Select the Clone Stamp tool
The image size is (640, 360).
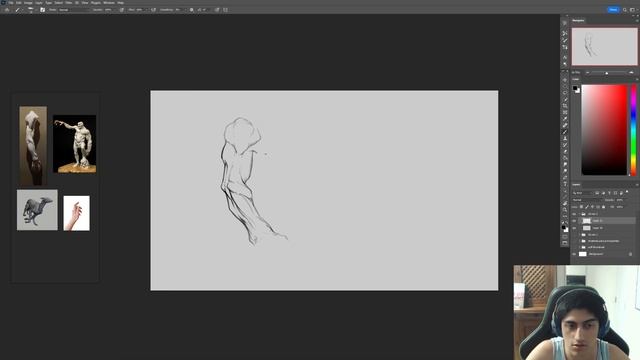click(x=565, y=138)
